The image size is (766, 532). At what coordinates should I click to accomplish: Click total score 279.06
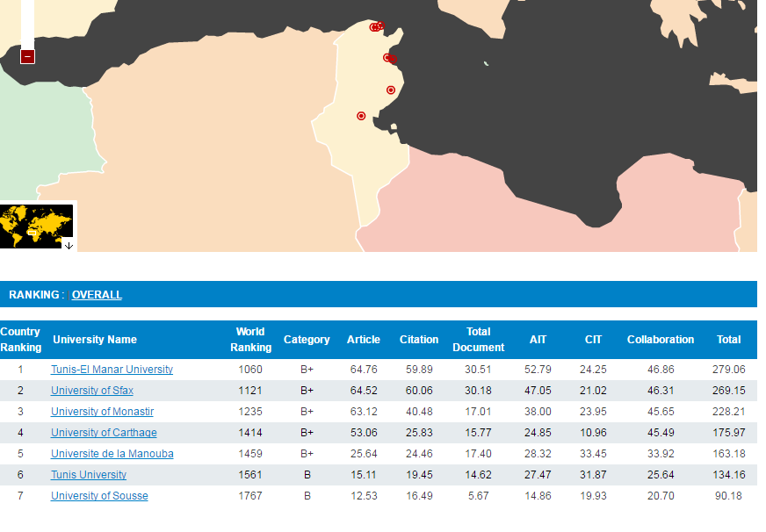point(729,370)
